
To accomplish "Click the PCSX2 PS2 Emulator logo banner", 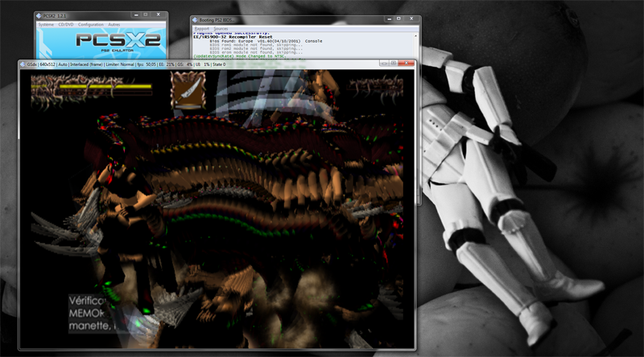I will [101, 43].
